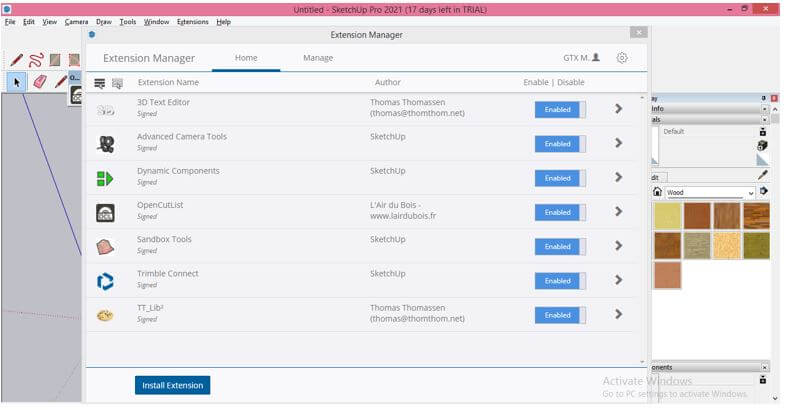Toggle 3D Text Editor Enabled switch

click(560, 110)
